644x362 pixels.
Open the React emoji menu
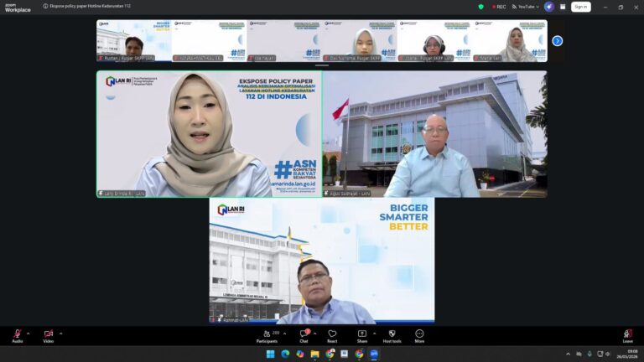tap(332, 336)
